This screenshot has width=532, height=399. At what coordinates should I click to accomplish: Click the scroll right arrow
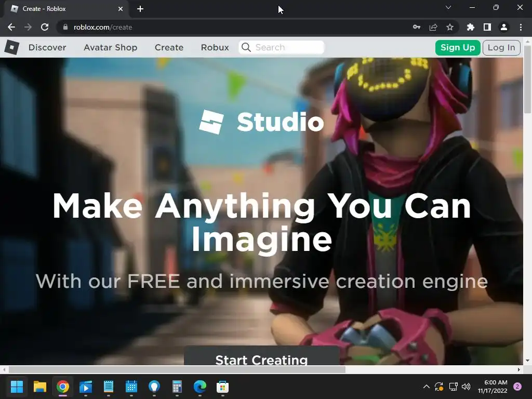[519, 369]
